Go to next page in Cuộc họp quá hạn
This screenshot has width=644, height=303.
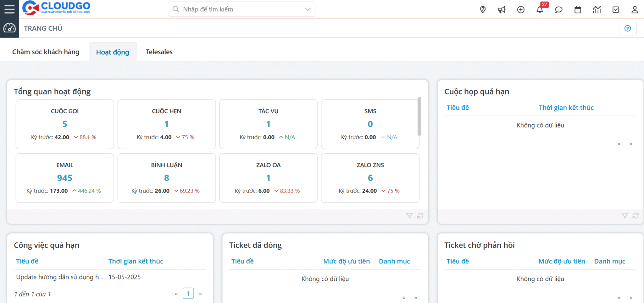pyautogui.click(x=631, y=144)
